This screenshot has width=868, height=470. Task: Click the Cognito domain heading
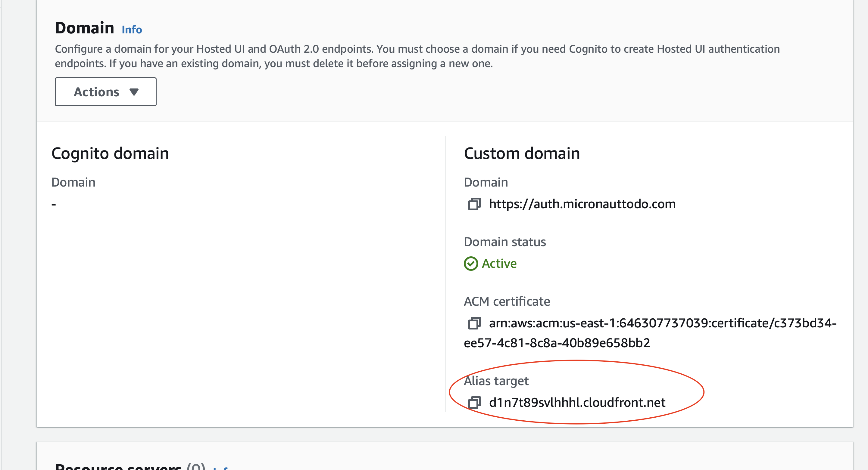[110, 153]
